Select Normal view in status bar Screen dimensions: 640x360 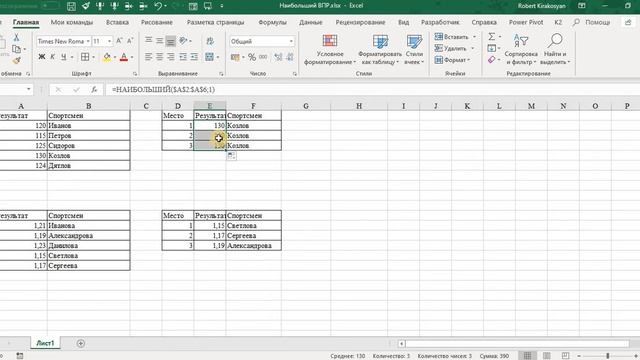(527, 356)
